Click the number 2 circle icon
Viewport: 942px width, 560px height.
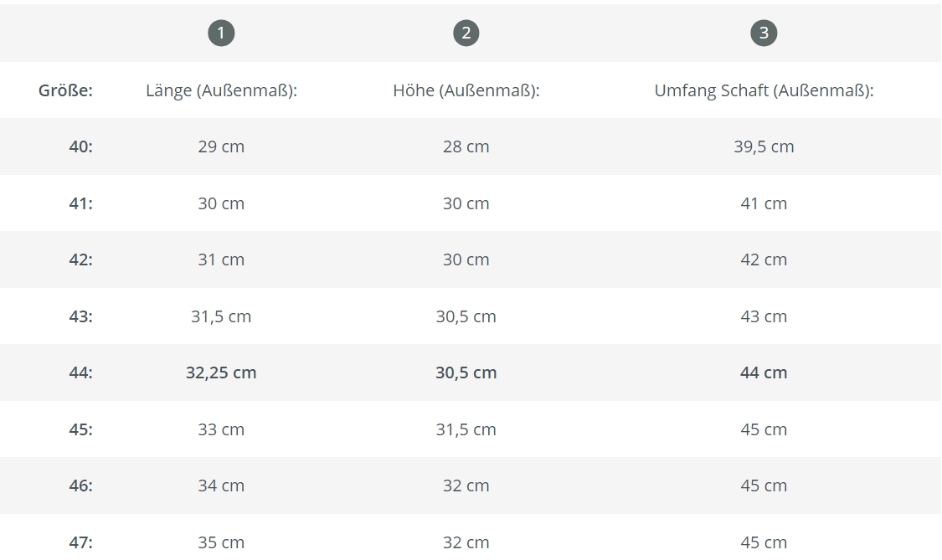[x=466, y=33]
